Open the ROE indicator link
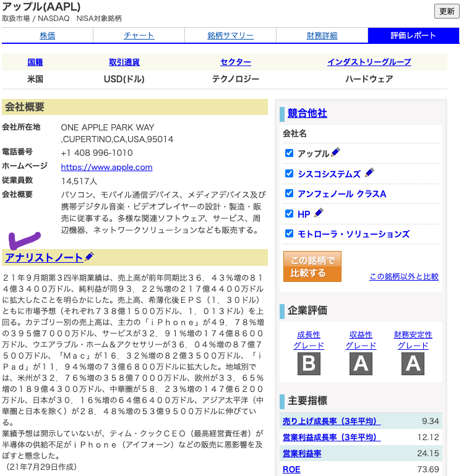Image resolution: width=464 pixels, height=476 pixels. point(291,469)
